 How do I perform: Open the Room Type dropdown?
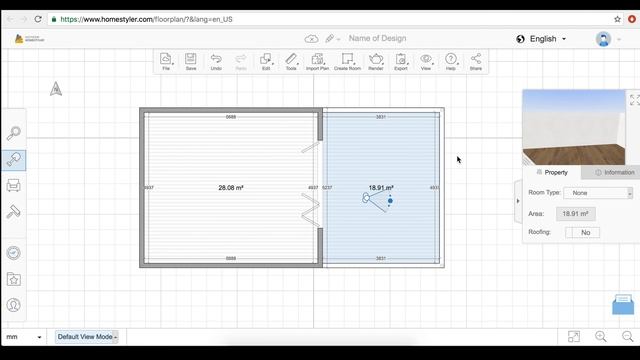coord(598,193)
